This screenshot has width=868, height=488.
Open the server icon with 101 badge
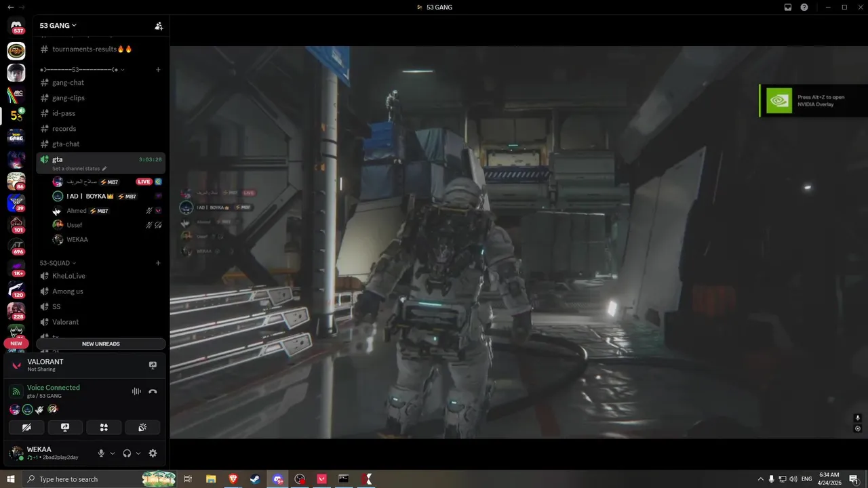(x=16, y=224)
